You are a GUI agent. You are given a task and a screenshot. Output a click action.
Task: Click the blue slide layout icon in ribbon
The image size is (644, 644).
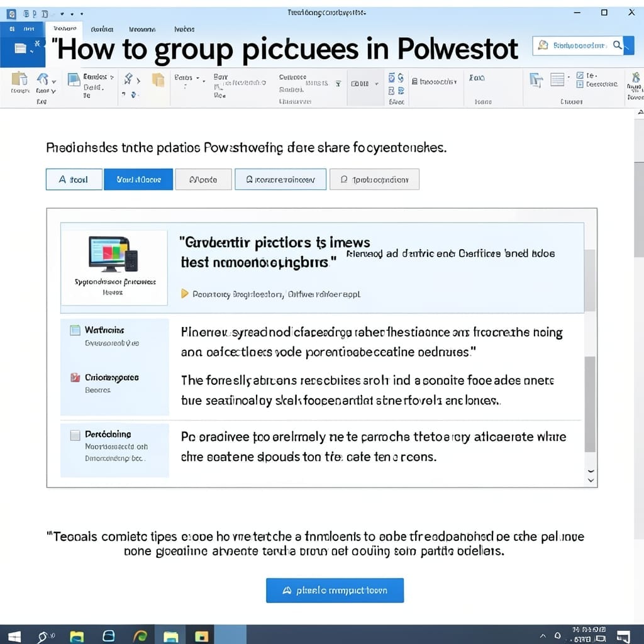74,79
